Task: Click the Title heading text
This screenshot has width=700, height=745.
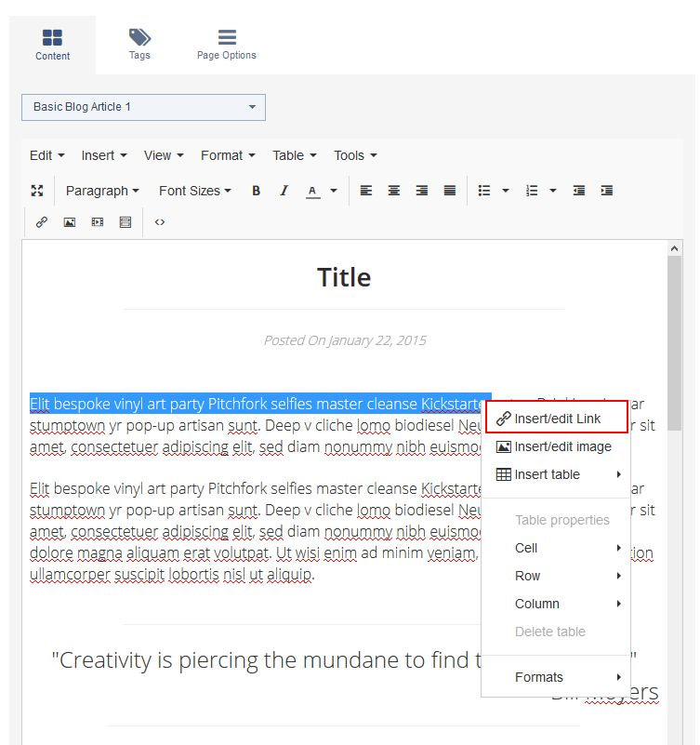Action: coord(344,277)
